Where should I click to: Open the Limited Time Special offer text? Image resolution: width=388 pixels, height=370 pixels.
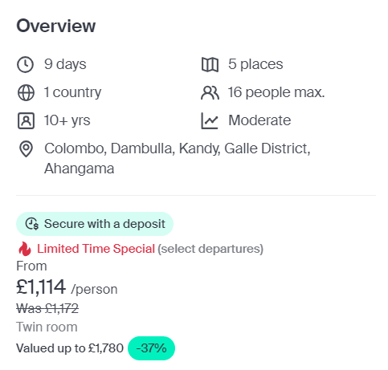tap(96, 249)
